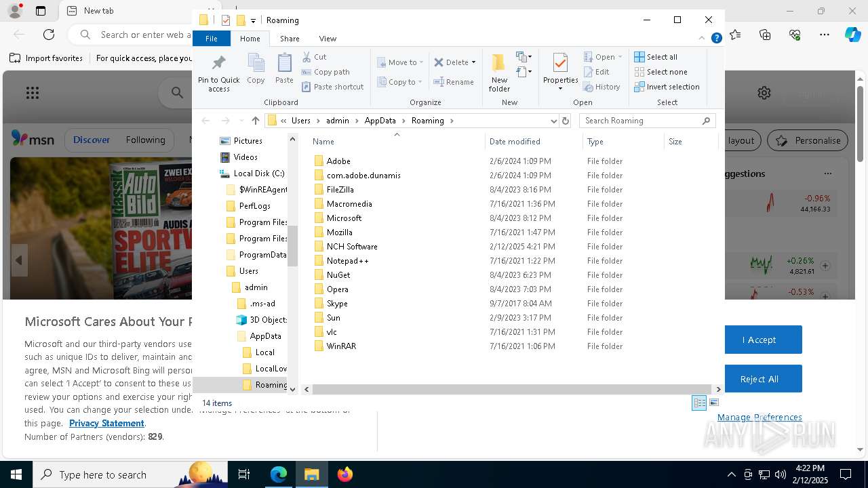Click Edit in Open group
The width and height of the screenshot is (868, 488).
597,72
